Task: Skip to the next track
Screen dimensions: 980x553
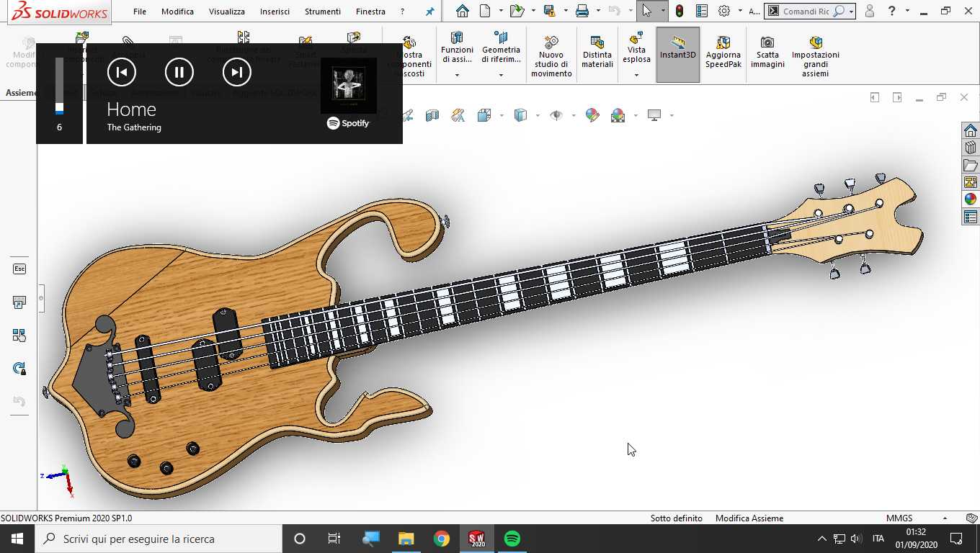Action: [237, 72]
